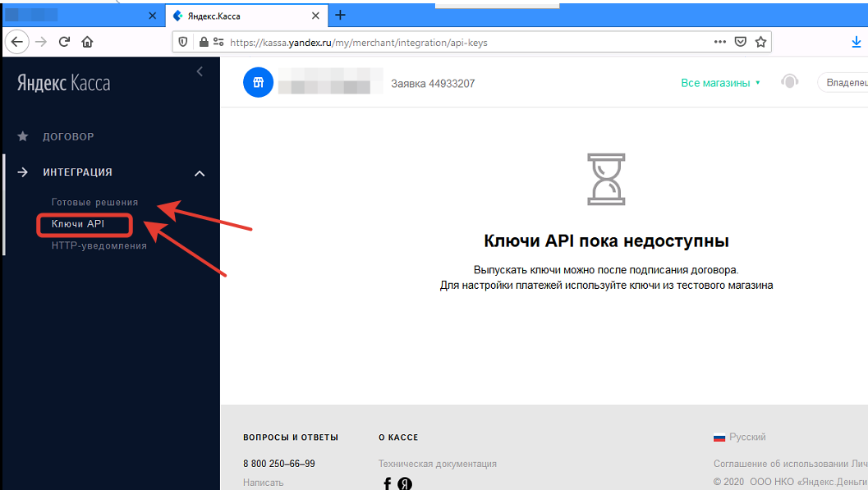Image resolution: width=868 pixels, height=490 pixels.
Task: Open HTTP-уведомления submenu item
Action: click(99, 245)
